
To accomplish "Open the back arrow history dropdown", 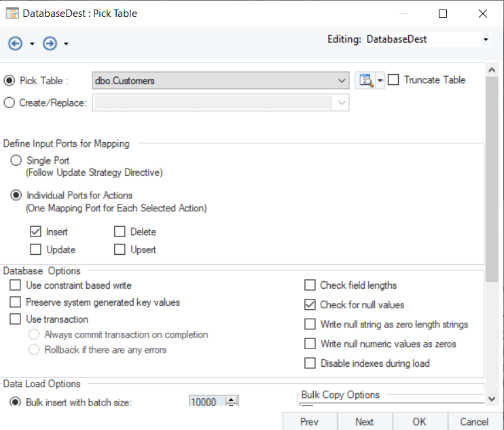I will [32, 43].
